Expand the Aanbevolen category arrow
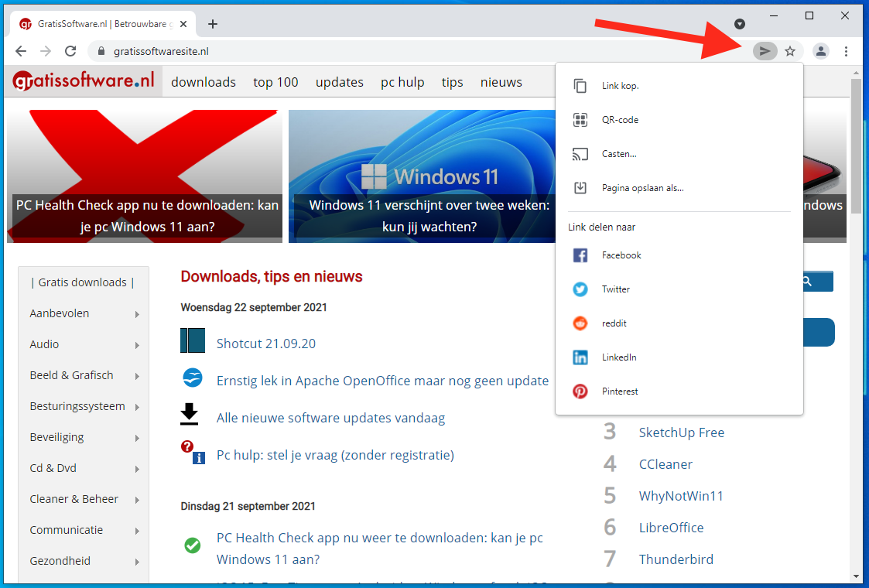Screen dimensions: 869x588 tap(137, 314)
